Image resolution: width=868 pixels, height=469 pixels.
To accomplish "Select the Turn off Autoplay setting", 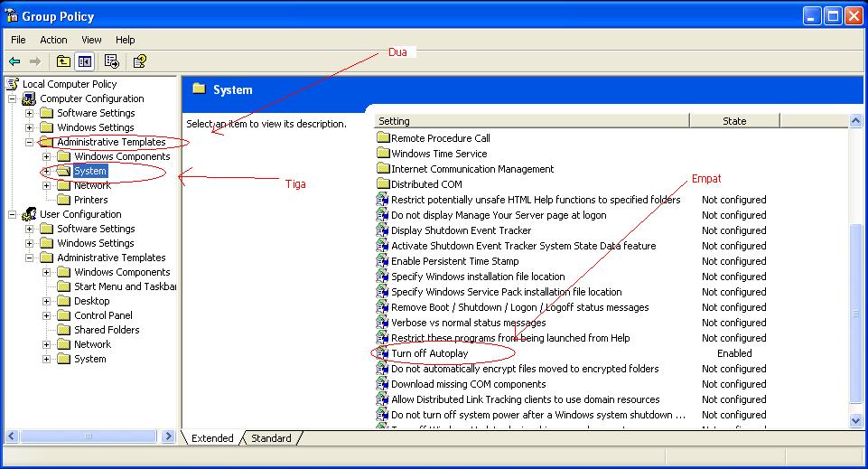I will (x=430, y=353).
